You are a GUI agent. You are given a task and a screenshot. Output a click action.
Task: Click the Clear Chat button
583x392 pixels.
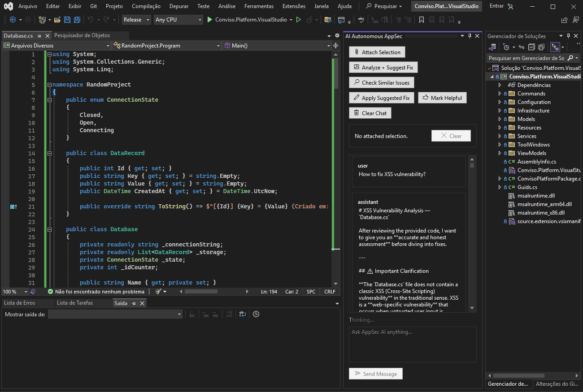pos(370,113)
